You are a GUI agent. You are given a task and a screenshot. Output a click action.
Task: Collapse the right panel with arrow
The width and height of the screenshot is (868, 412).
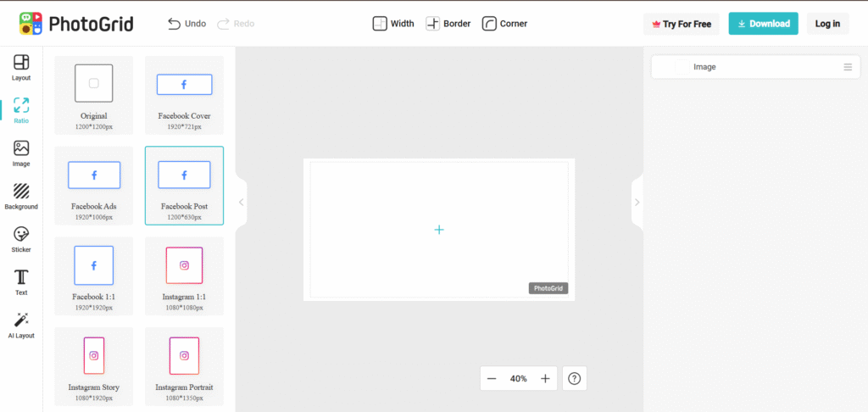[x=637, y=202]
